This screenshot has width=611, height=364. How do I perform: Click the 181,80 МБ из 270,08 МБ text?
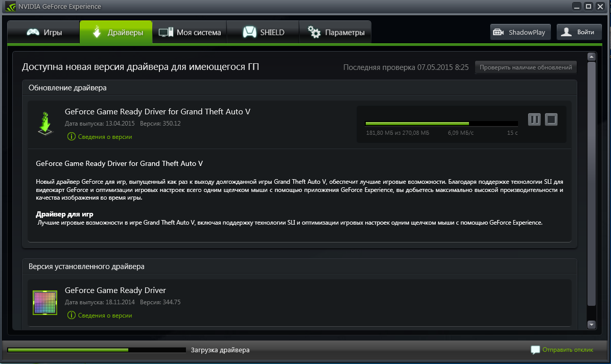coord(397,133)
